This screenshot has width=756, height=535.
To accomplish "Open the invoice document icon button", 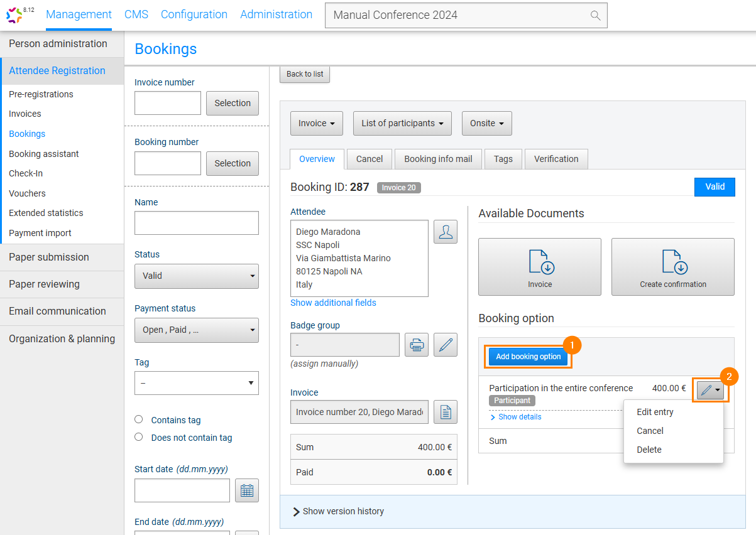I will click(x=446, y=412).
